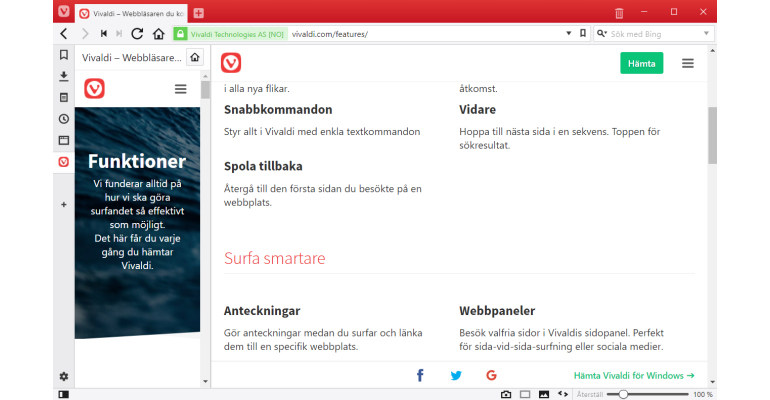The width and height of the screenshot is (770, 400).
Task: Toggle the side panel visibility
Action: tap(64, 394)
